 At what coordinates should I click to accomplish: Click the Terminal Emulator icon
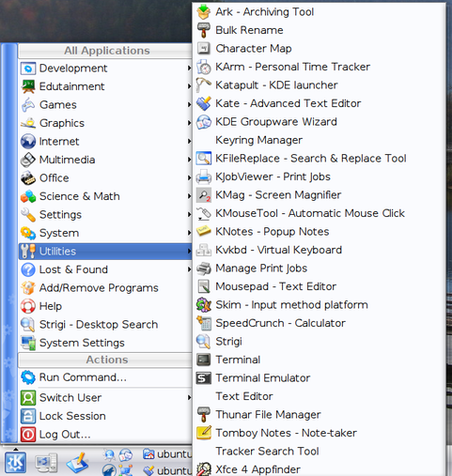(204, 378)
